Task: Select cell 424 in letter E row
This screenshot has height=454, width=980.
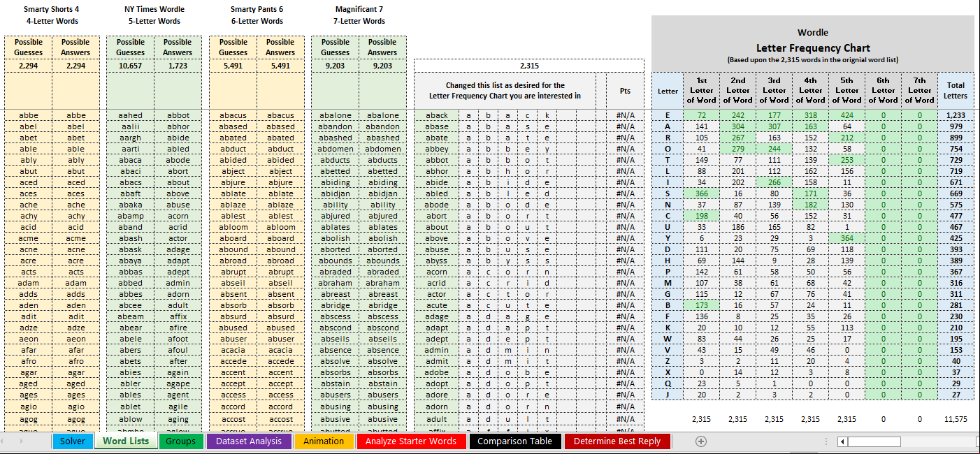Action: click(x=846, y=115)
